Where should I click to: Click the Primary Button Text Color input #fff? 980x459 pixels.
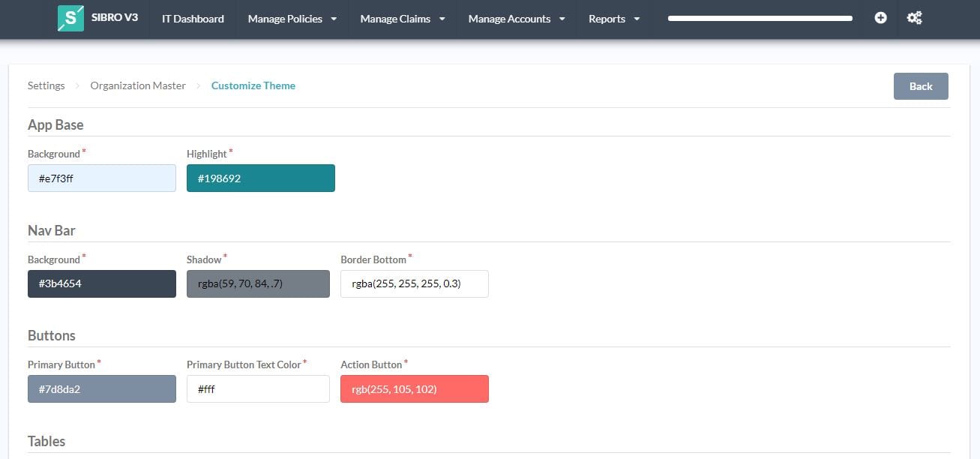click(258, 388)
